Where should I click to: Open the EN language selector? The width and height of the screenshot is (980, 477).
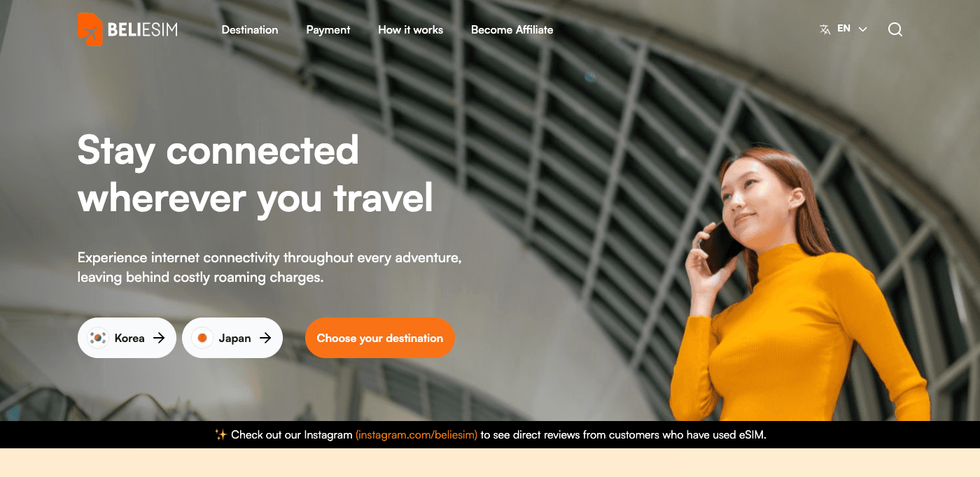[x=843, y=29]
